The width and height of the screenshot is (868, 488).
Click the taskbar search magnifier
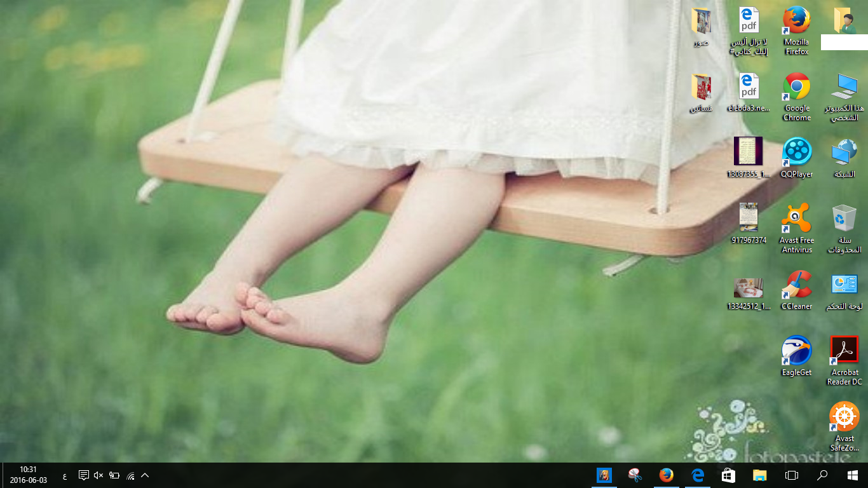pos(822,475)
